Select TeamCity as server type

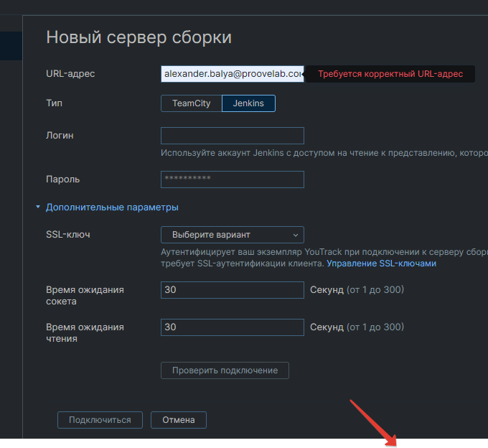click(x=192, y=103)
